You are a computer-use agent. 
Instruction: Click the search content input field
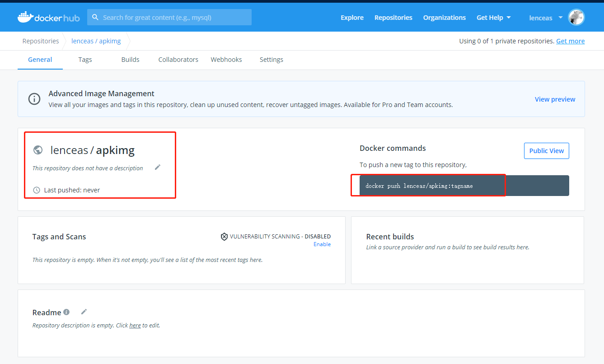coord(172,17)
